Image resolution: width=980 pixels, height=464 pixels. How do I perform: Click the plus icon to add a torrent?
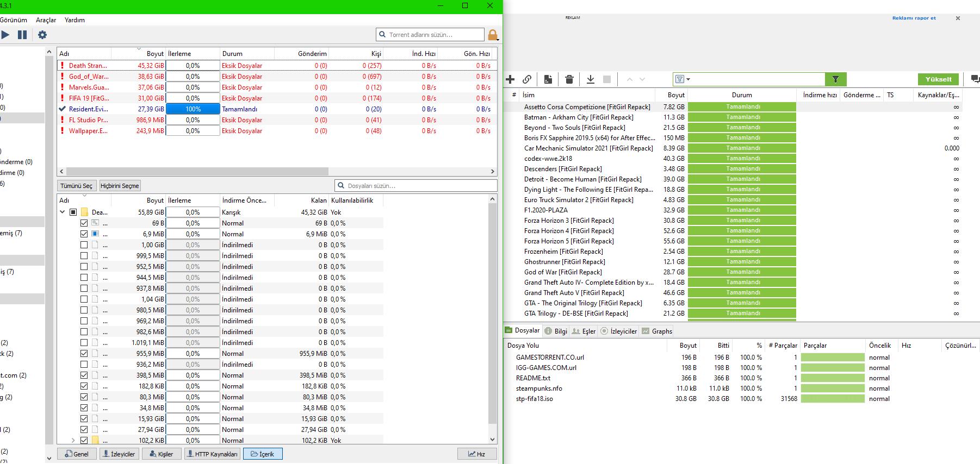[x=510, y=79]
